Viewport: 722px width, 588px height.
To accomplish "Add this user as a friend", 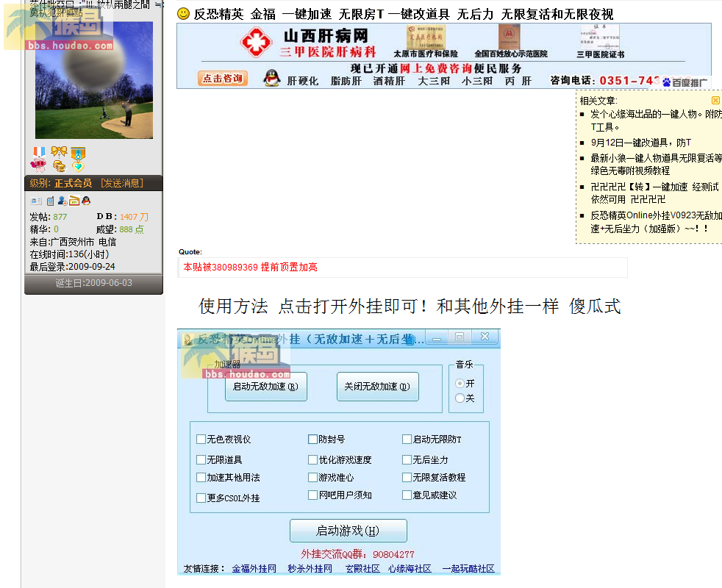I will (x=62, y=201).
